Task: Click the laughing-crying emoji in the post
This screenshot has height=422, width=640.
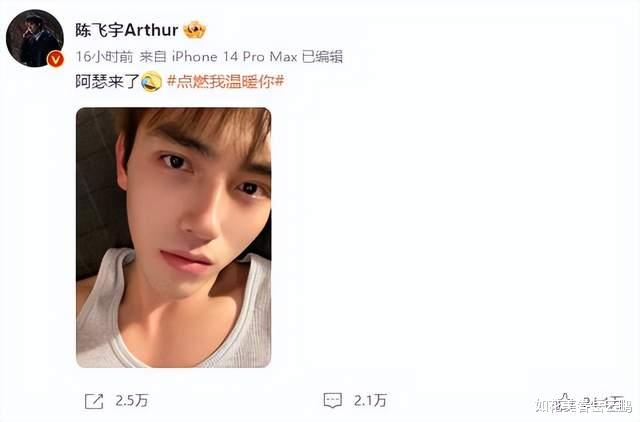Action: (x=151, y=81)
